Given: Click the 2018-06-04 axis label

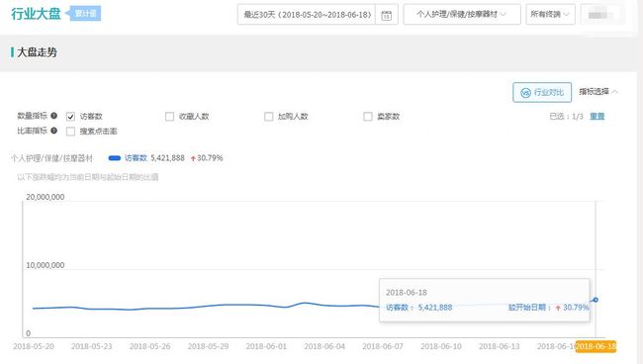Looking at the screenshot, I should pos(324,346).
